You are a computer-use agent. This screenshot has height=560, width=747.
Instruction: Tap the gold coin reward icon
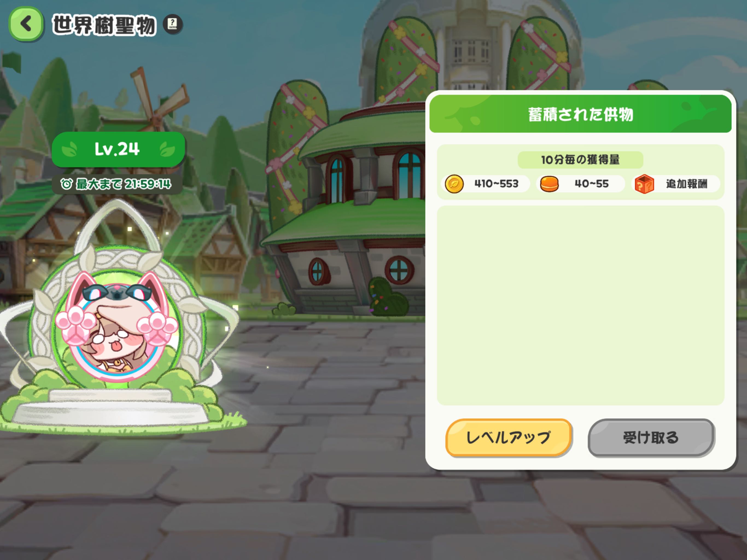pyautogui.click(x=454, y=184)
